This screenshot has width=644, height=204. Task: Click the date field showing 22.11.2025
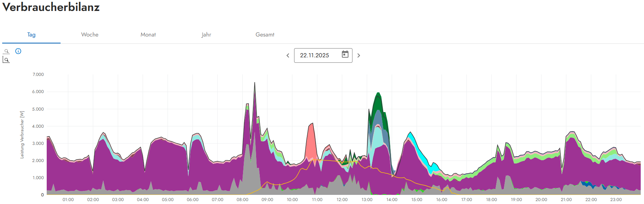(315, 55)
